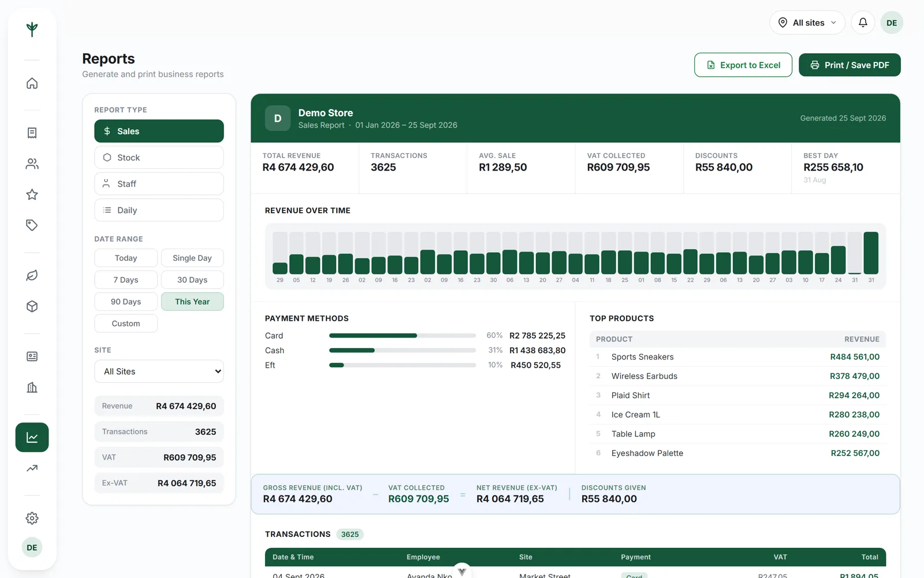Click the Eyeshadow Palette product row
The height and width of the screenshot is (578, 924).
point(737,453)
